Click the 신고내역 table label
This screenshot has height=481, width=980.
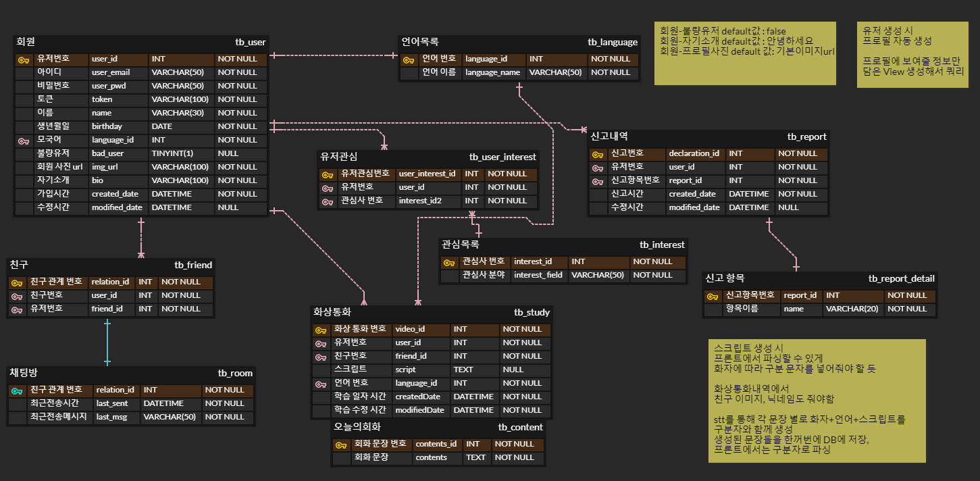[x=609, y=136]
